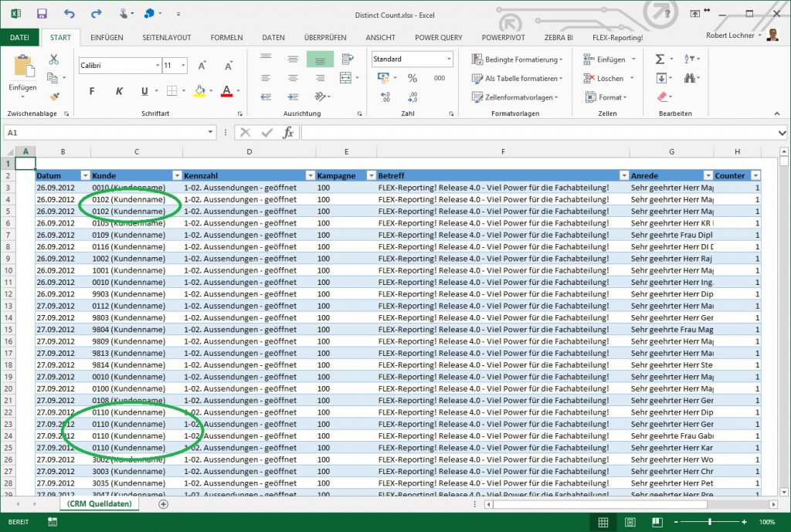The width and height of the screenshot is (791, 532).
Task: Switch to the POWERPIVOT ribbon tab
Action: (x=503, y=37)
